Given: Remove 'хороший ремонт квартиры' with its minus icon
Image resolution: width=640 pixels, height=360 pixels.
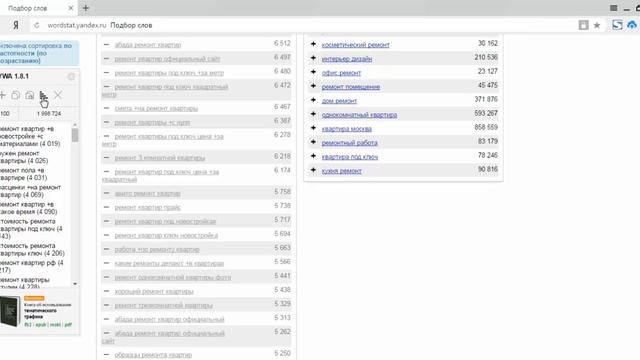Looking at the screenshot, I should (x=107, y=291).
